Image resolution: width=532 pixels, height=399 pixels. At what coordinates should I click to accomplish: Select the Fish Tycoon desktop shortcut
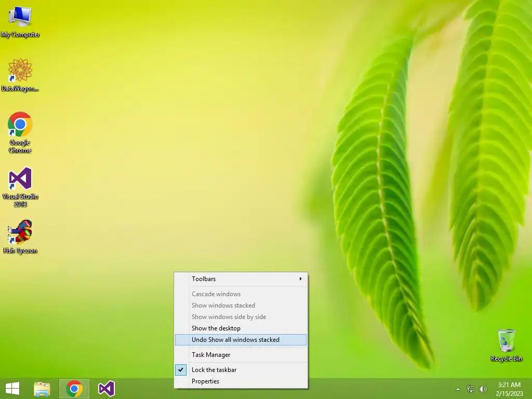coord(20,236)
